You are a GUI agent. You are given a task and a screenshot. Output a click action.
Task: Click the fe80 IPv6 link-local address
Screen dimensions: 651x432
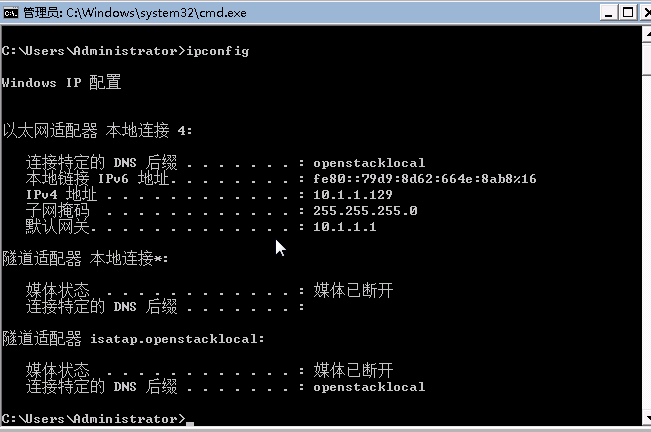click(x=424, y=179)
